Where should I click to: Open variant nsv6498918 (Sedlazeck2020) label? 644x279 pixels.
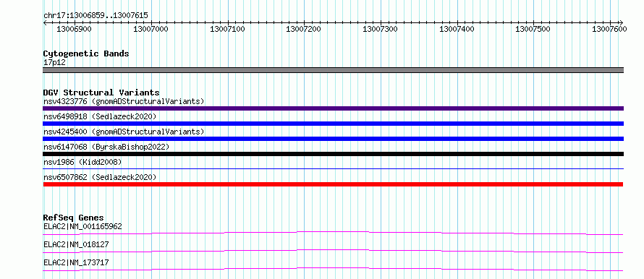(x=100, y=116)
